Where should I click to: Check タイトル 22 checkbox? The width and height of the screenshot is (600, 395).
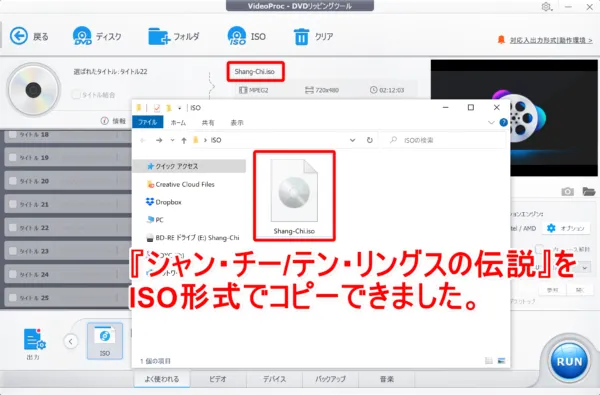(x=13, y=227)
